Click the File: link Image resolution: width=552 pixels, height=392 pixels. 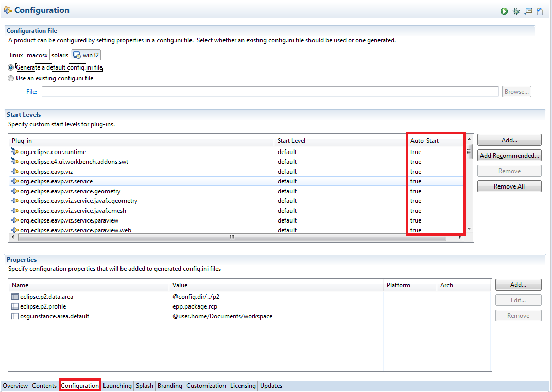coord(32,92)
